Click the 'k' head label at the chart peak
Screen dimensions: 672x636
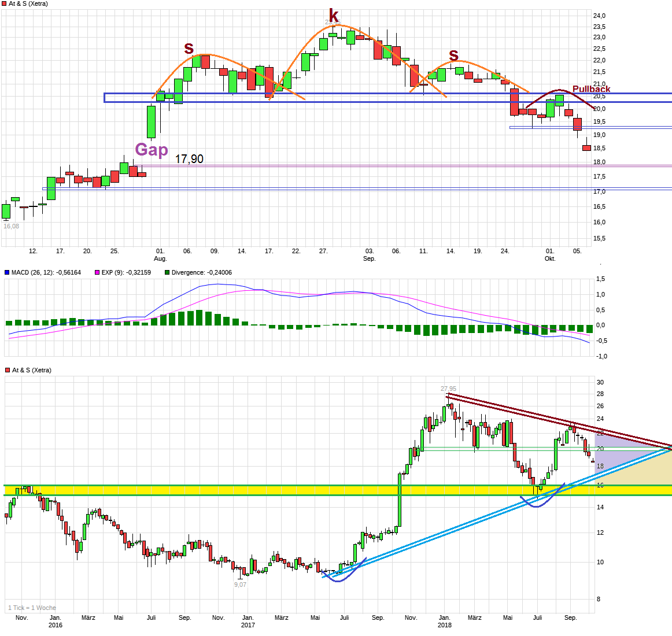[334, 16]
